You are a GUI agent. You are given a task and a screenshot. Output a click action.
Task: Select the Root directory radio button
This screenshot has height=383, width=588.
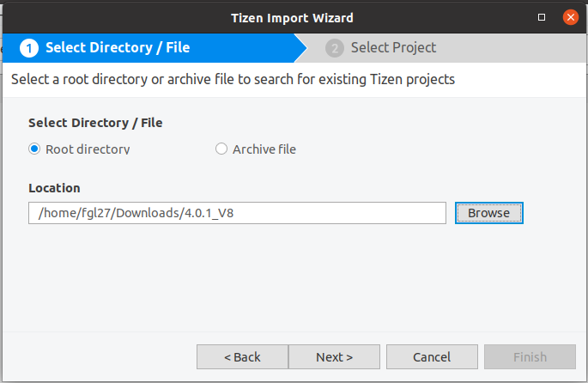34,149
